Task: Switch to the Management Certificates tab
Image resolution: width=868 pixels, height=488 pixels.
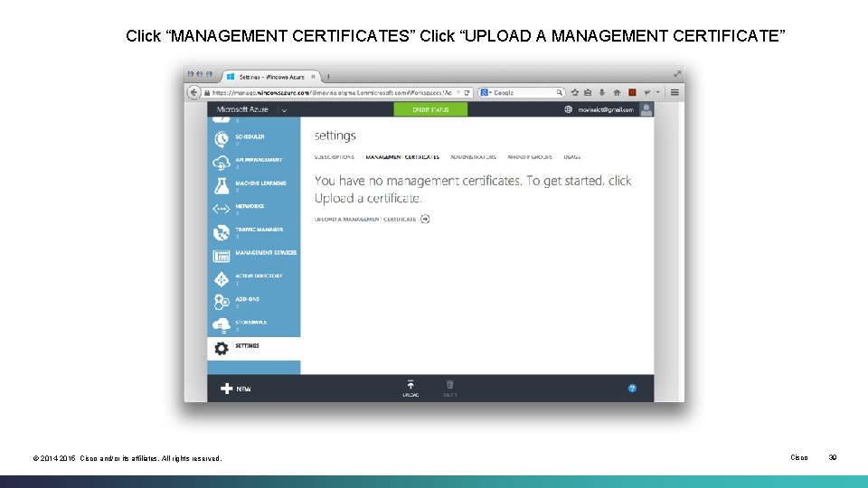Action: (x=402, y=157)
